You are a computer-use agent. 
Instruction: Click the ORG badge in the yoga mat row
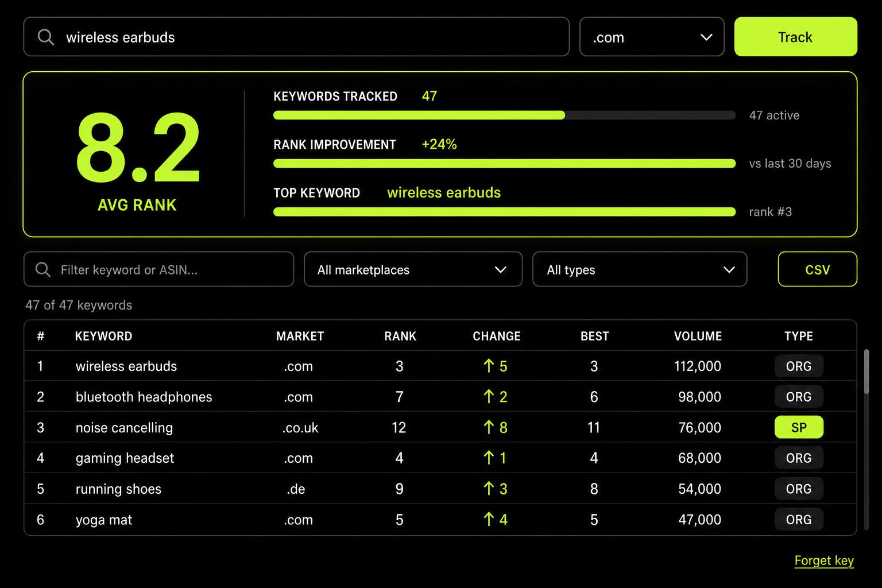[x=799, y=519]
